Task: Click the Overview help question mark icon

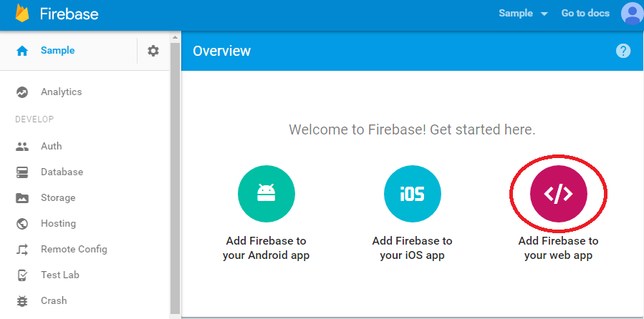Action: pyautogui.click(x=623, y=51)
